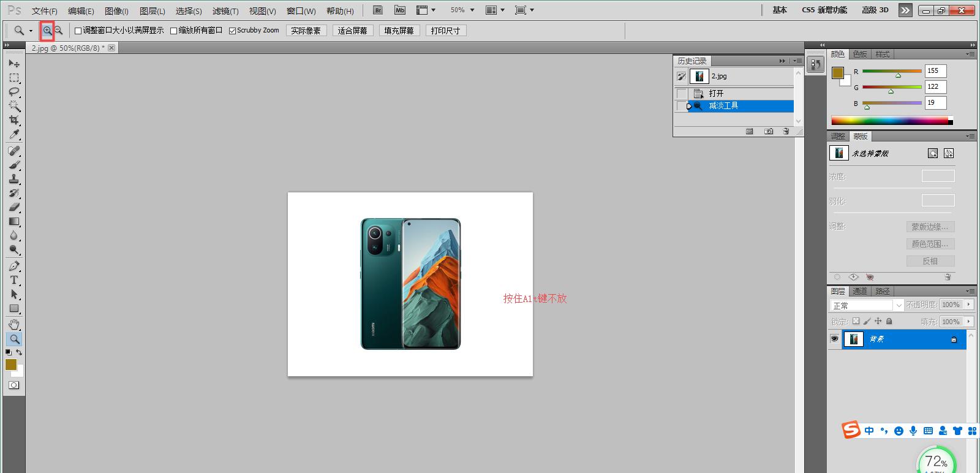Toggle lock image pixels brush icon
Image resolution: width=980 pixels, height=473 pixels.
point(867,321)
